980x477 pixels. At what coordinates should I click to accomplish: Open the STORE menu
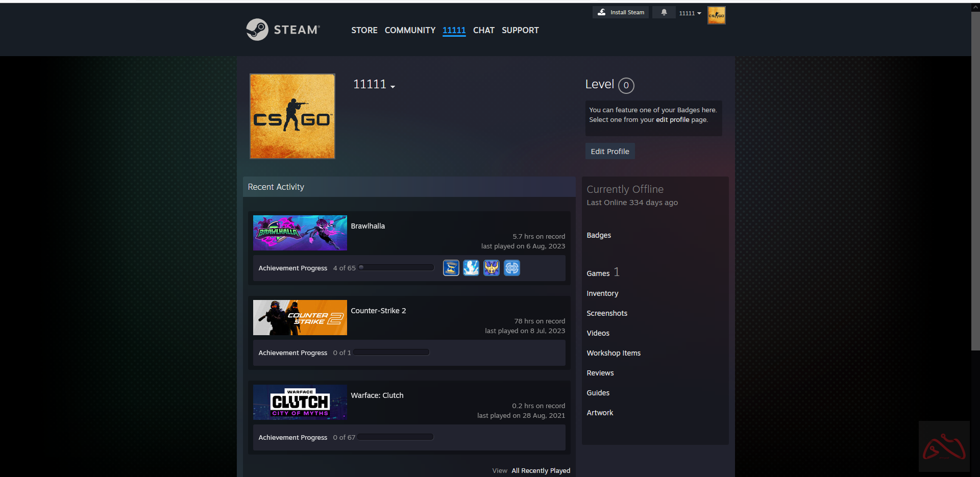pos(364,30)
